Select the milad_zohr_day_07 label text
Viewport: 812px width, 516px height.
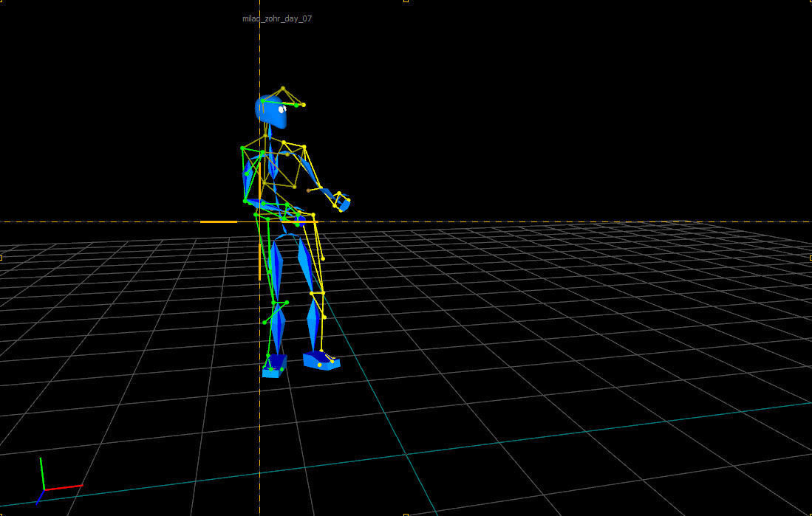(x=277, y=18)
